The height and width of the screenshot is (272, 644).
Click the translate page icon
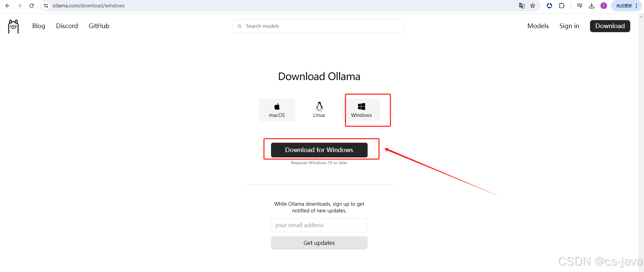[522, 6]
